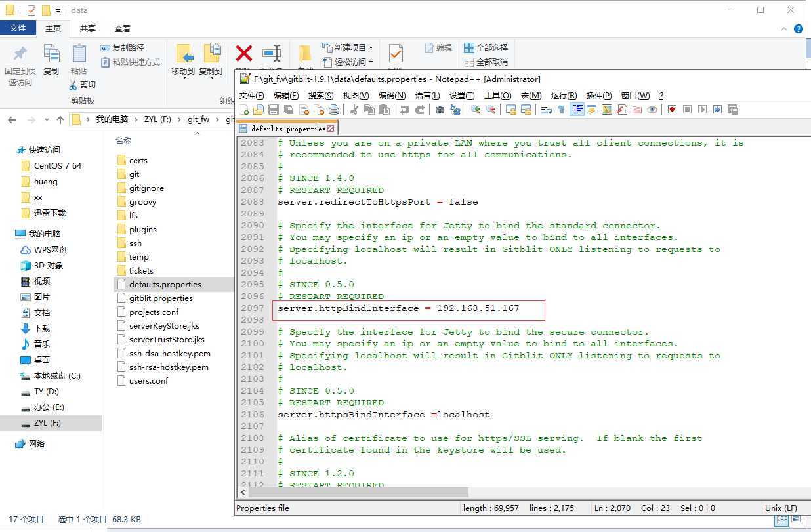
Task: Toggle word wrap in Notepad++
Action: (x=546, y=110)
